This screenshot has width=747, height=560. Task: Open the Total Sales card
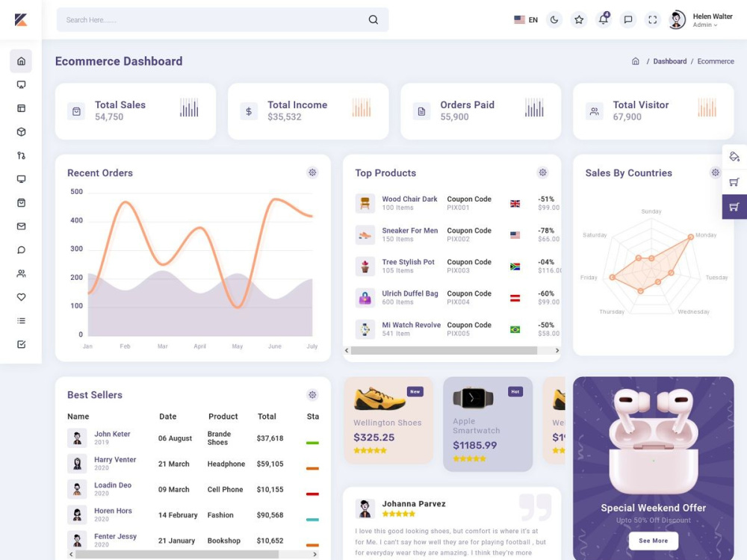[135, 111]
